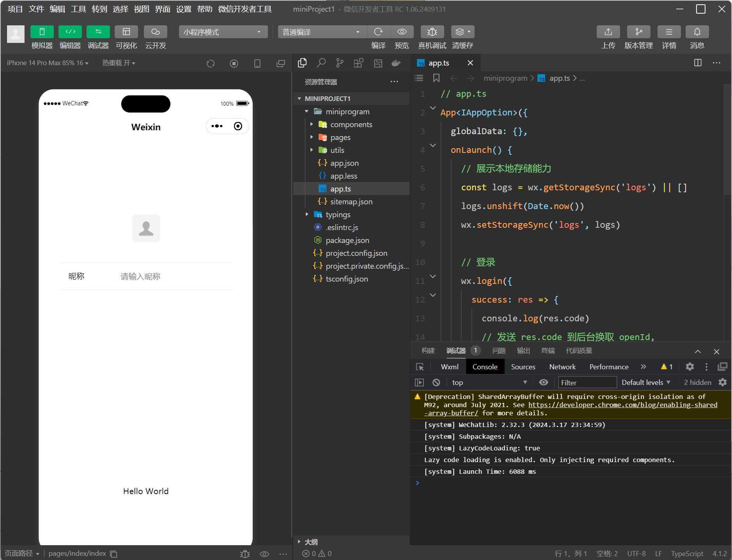Viewport: 732px width, 560px height.
Task: Click the preview eye icon
Action: coord(402,32)
